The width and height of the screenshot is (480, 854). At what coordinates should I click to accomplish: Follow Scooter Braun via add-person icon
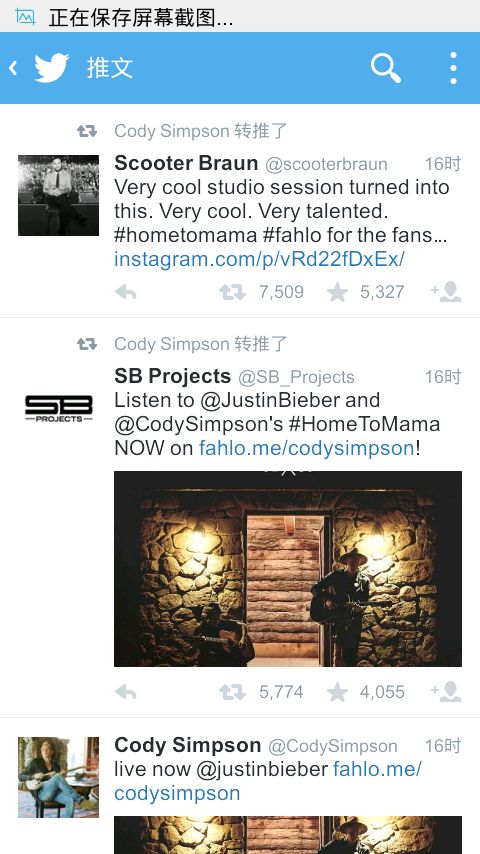pos(446,292)
